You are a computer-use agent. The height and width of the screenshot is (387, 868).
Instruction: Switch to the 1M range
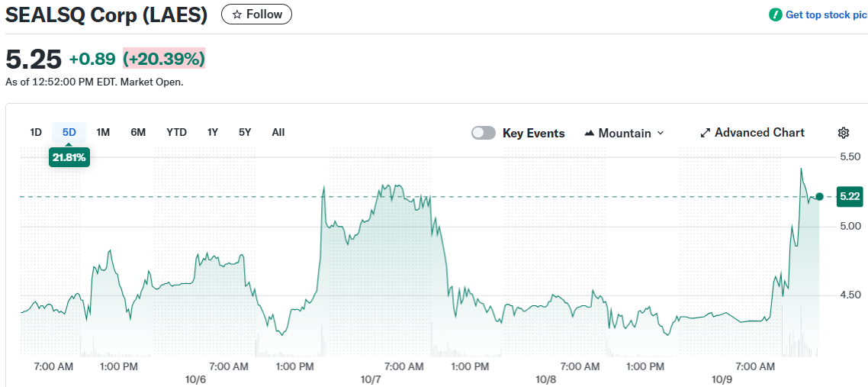pyautogui.click(x=103, y=132)
